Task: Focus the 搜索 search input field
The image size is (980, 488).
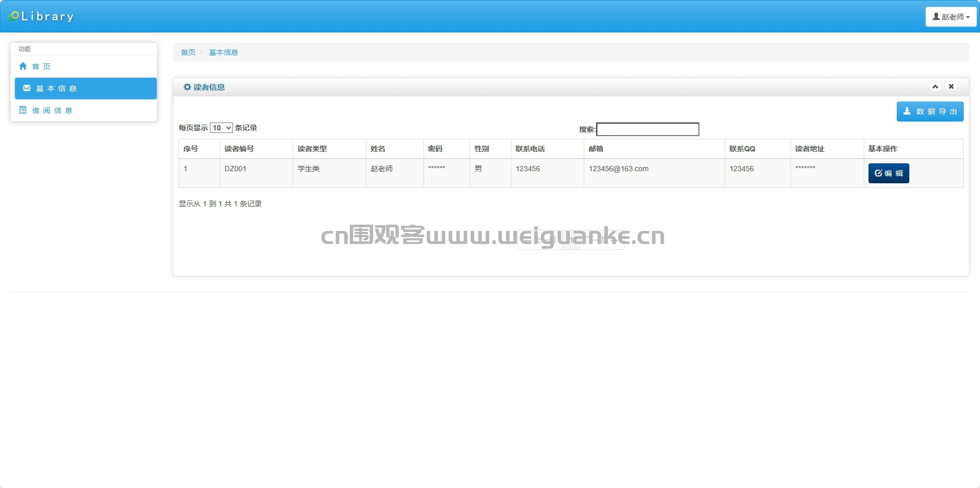Action: (x=648, y=129)
